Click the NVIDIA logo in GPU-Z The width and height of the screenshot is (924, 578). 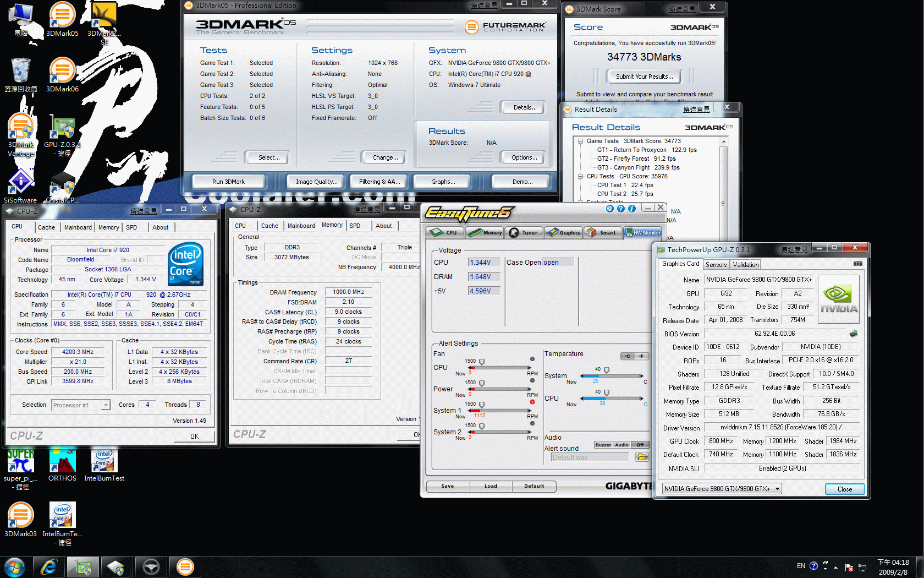[x=839, y=299]
